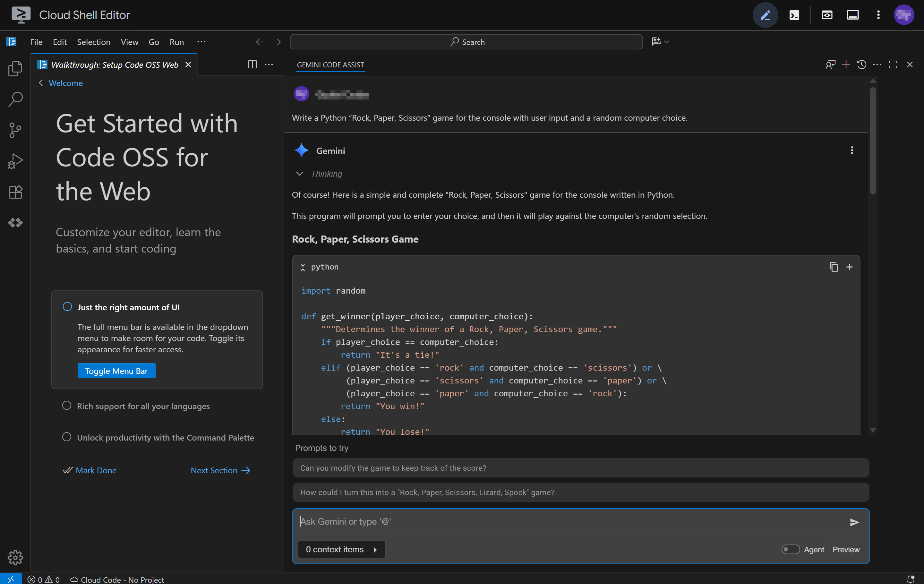
Task: Click the web preview icon
Action: point(827,15)
